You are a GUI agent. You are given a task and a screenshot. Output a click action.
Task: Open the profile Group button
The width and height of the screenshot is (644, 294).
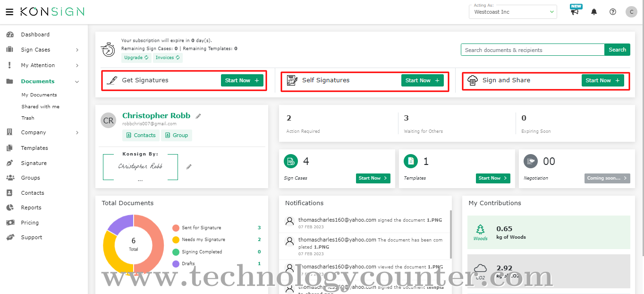[177, 135]
